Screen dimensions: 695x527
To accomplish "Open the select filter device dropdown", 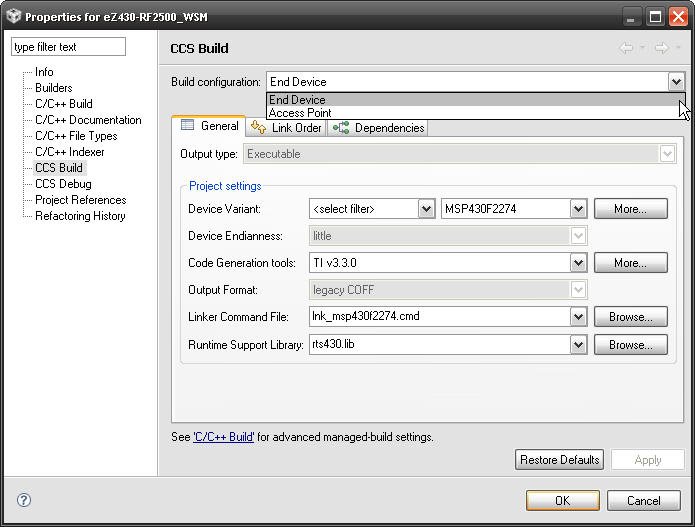I will [426, 209].
